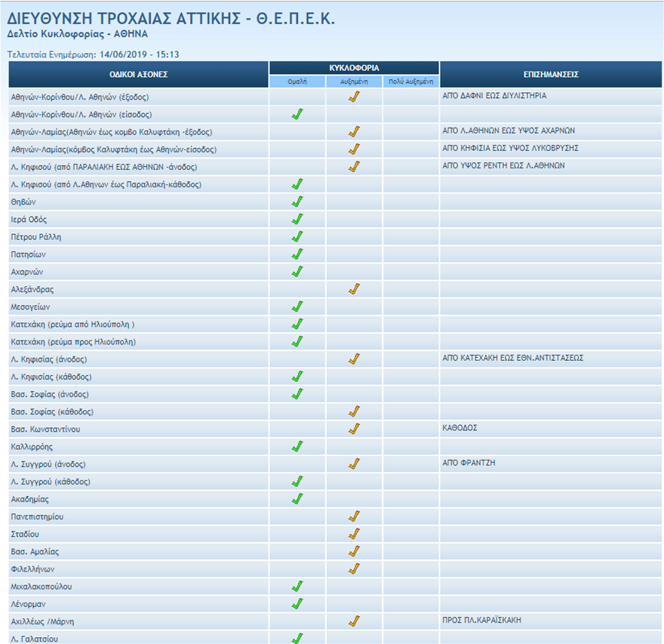This screenshot has height=644, width=664.
Task: Click the Ομαλή sub-column header
Action: pyautogui.click(x=297, y=82)
